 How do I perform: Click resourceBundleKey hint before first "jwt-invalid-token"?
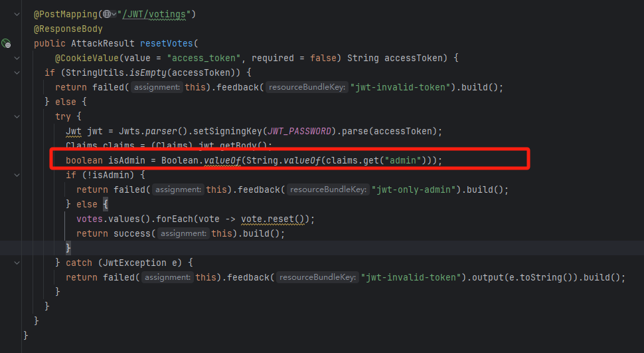click(307, 87)
